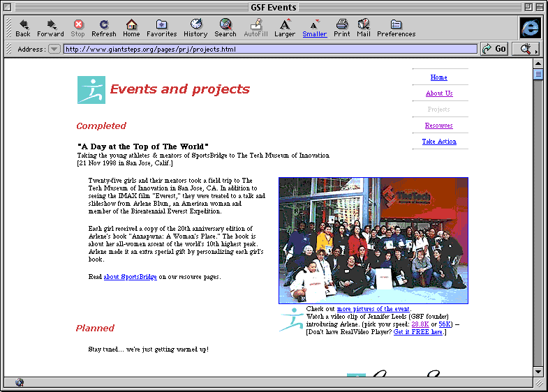
Task: Go back with the Back toolbar button
Action: click(x=23, y=28)
